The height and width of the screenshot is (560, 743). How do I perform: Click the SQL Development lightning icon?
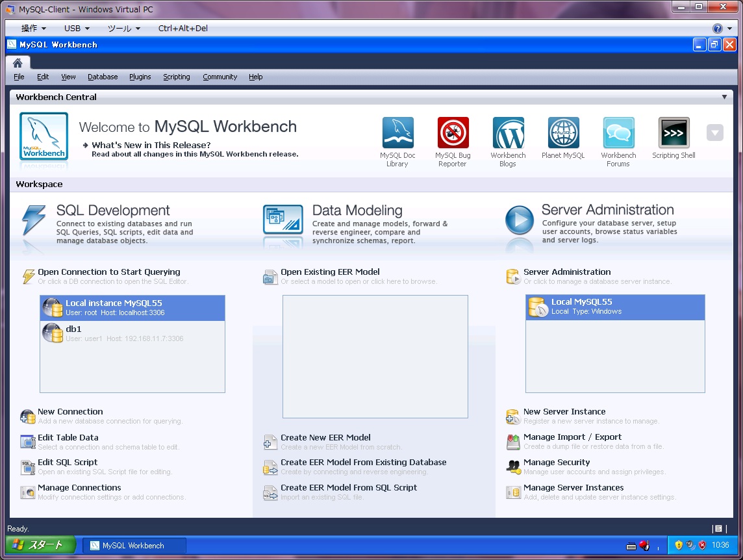[34, 220]
